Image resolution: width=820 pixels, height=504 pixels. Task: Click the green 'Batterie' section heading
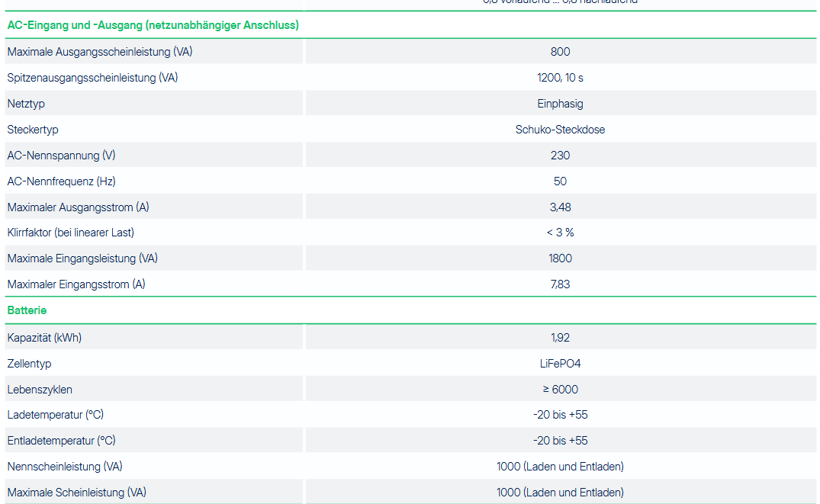tap(27, 310)
